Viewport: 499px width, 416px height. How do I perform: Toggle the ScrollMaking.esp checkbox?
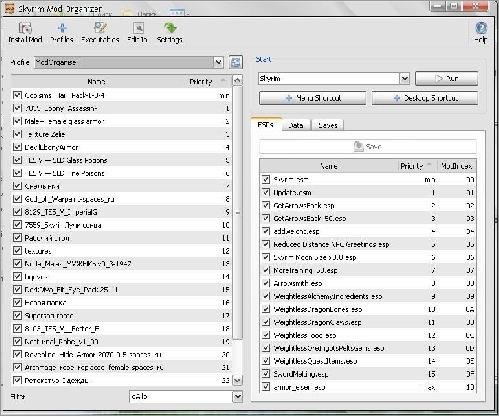coord(266,374)
